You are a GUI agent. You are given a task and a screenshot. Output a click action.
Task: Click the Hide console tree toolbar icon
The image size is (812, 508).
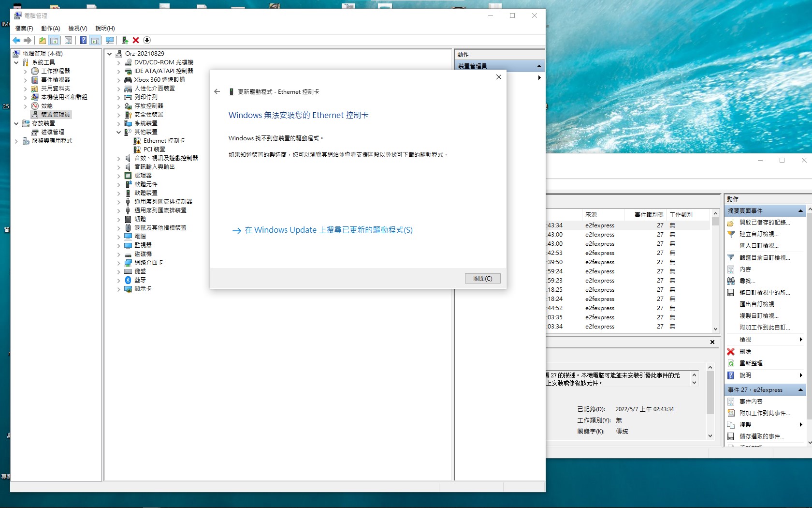click(x=53, y=40)
